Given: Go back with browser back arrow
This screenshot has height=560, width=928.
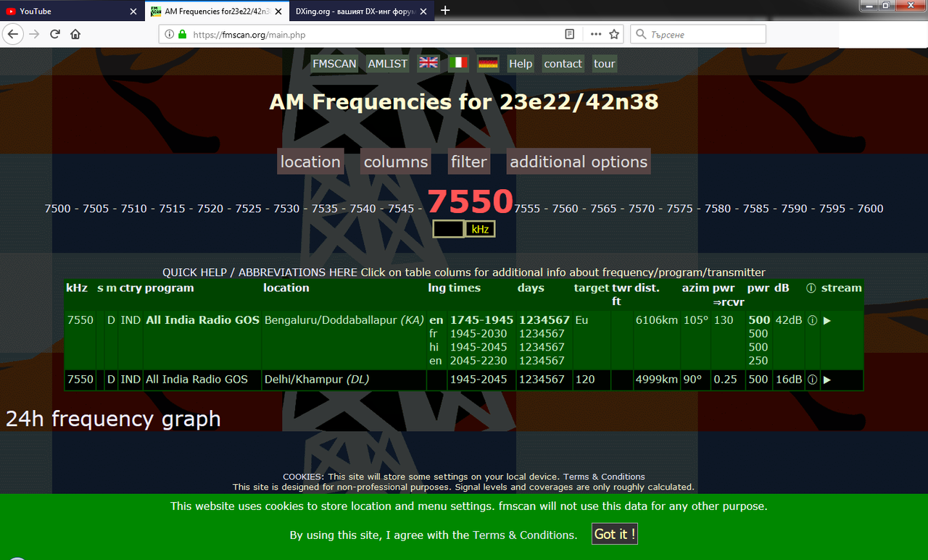Looking at the screenshot, I should coord(14,34).
